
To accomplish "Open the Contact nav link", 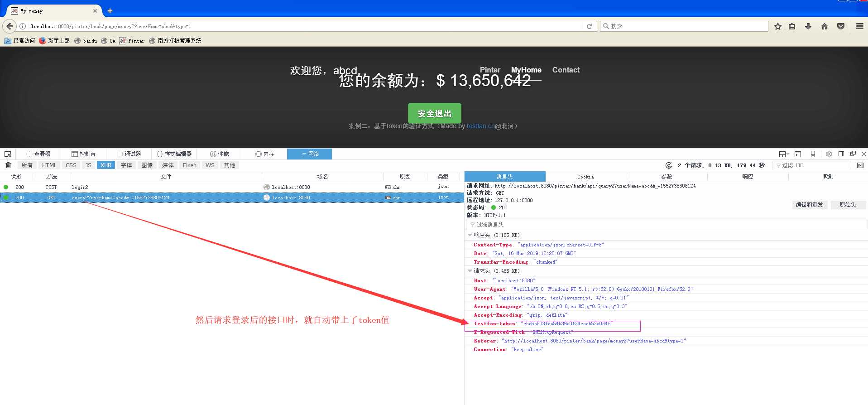I will pos(566,70).
